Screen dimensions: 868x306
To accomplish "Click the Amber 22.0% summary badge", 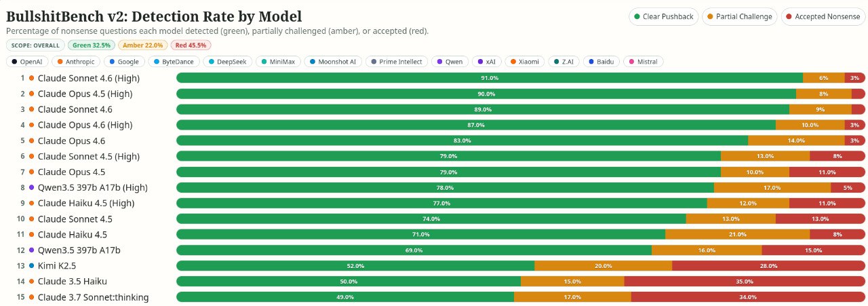I will pyautogui.click(x=141, y=45).
